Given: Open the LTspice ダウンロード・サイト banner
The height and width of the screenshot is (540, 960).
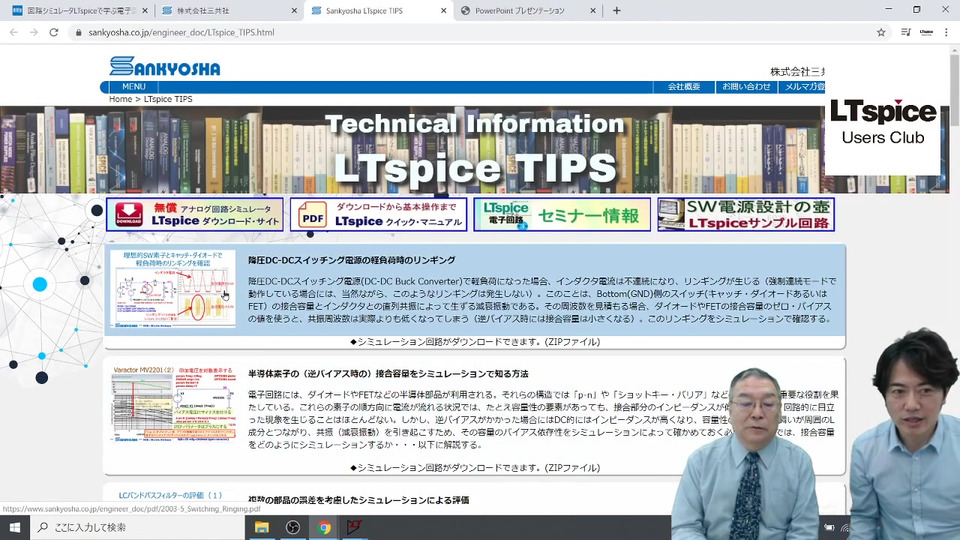Looking at the screenshot, I should click(195, 214).
